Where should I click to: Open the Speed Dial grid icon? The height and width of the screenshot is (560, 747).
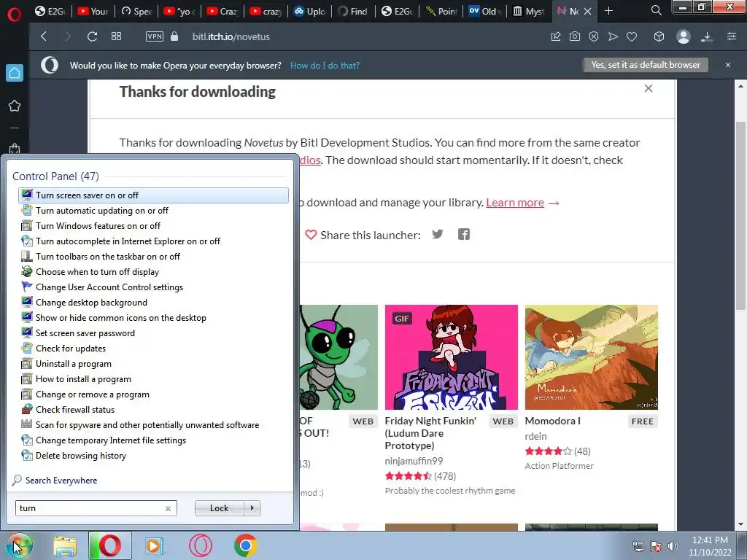pyautogui.click(x=116, y=36)
